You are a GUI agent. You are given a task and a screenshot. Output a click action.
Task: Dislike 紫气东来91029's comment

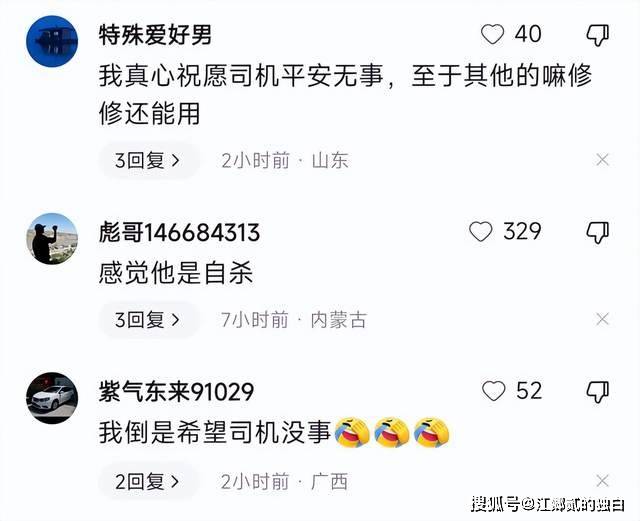(x=598, y=392)
